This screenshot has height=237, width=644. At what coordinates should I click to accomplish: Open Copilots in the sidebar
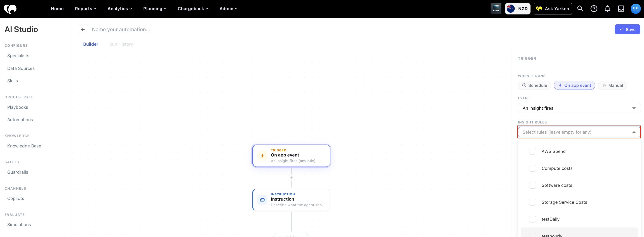[16, 199]
